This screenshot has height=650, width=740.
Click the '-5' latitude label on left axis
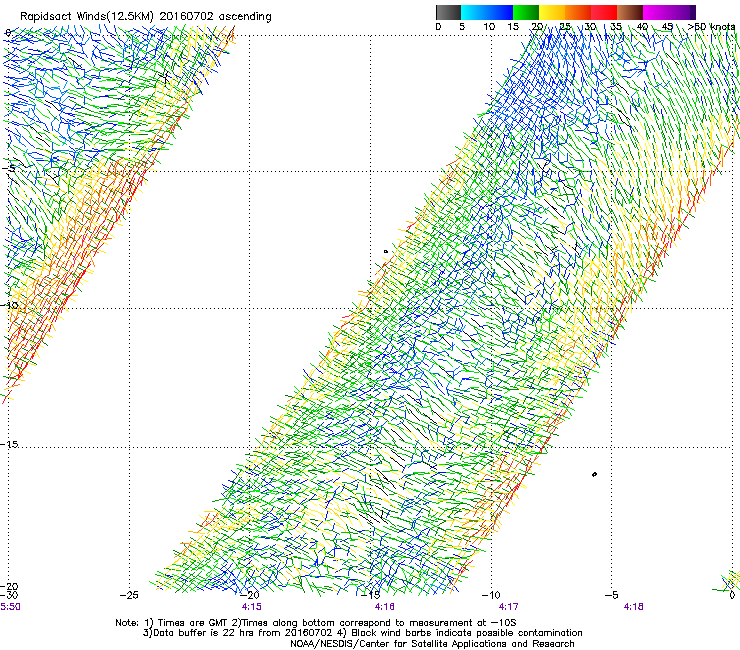click(x=8, y=169)
